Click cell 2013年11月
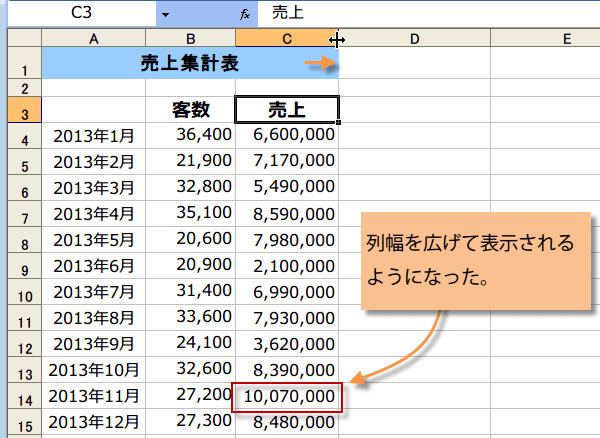The image size is (600, 438). [94, 396]
